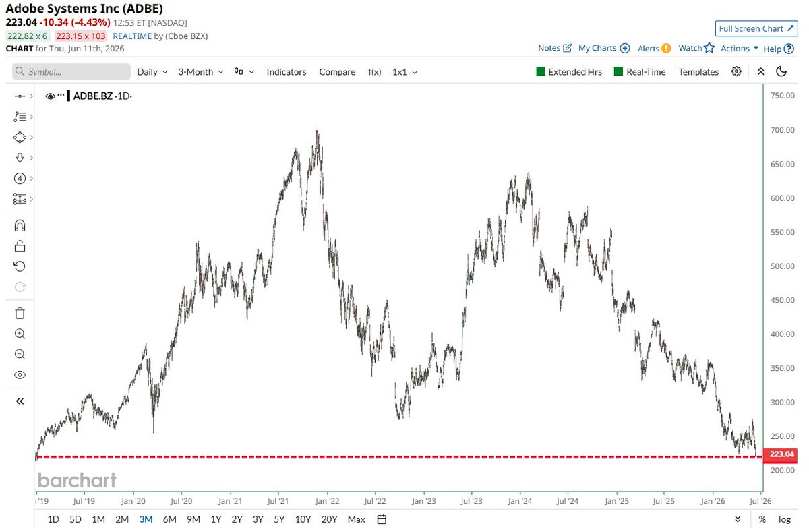Viewport: 809px width, 532px height.
Task: Select the 10Y time range
Action: coord(303,519)
